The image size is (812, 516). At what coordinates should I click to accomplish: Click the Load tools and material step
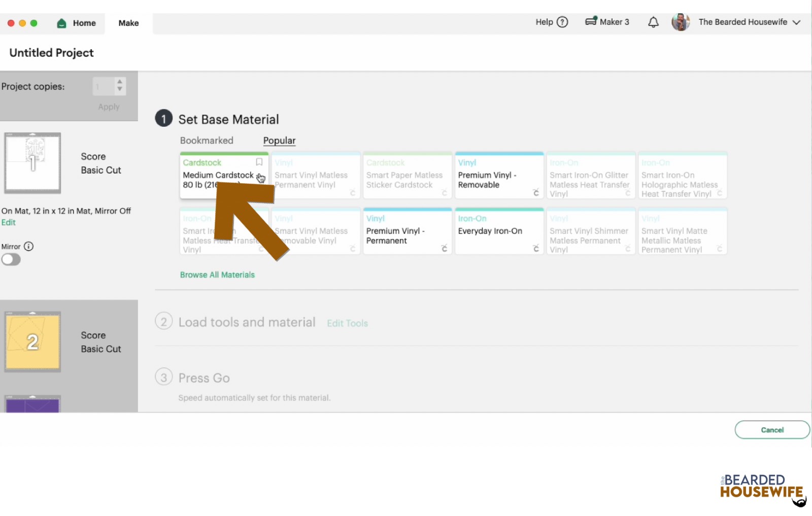pos(247,322)
